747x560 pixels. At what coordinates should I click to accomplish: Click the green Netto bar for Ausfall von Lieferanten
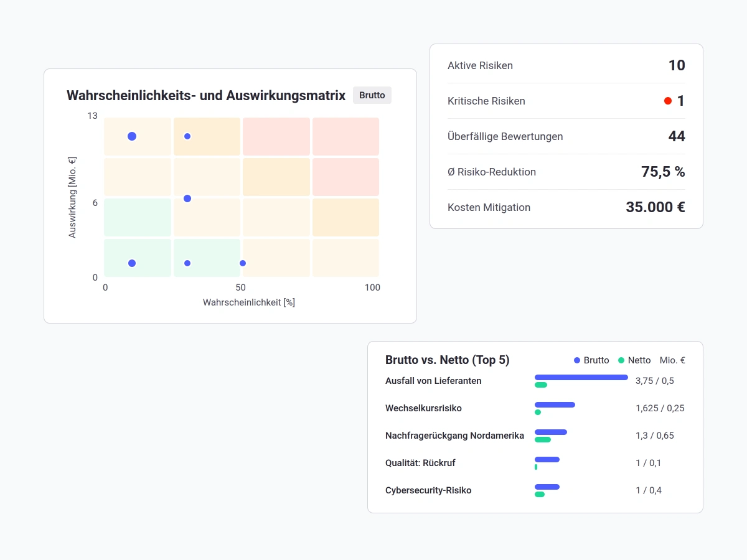click(541, 385)
